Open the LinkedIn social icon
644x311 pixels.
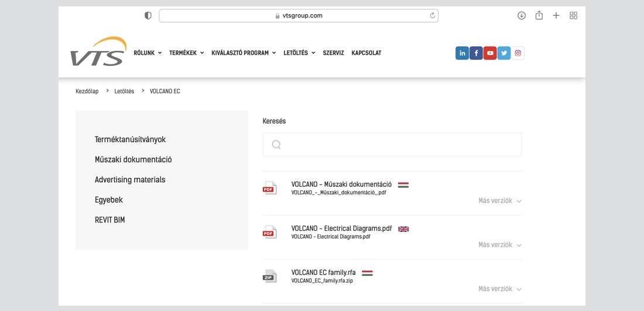[x=462, y=53]
